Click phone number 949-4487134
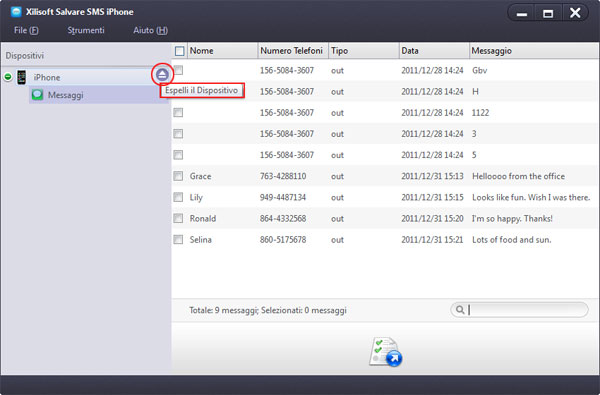This screenshot has width=600, height=395. tap(283, 198)
